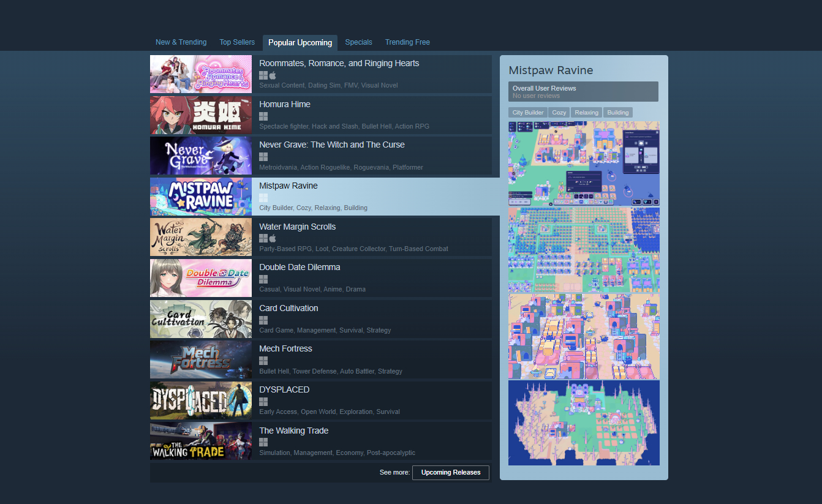Click Apple icon under Water Margin Scrolls
This screenshot has height=504, width=822.
coord(273,238)
